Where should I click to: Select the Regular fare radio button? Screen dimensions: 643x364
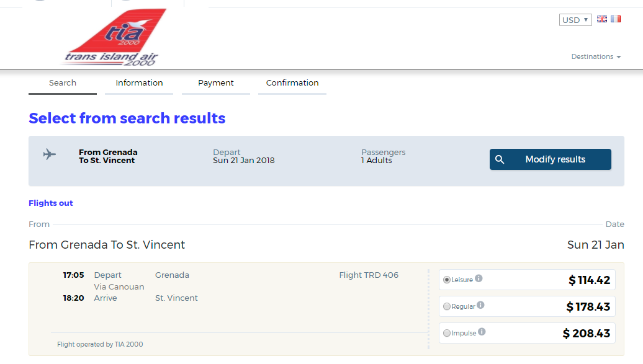[x=447, y=306]
